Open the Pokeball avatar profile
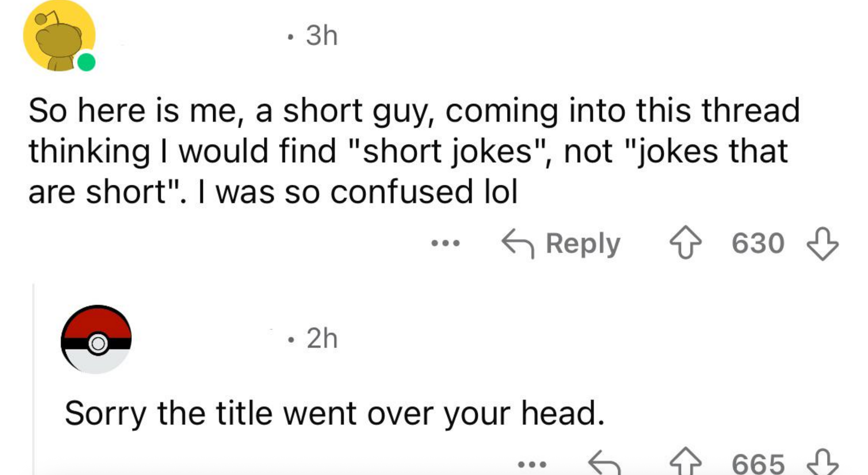The height and width of the screenshot is (475, 868). (96, 339)
